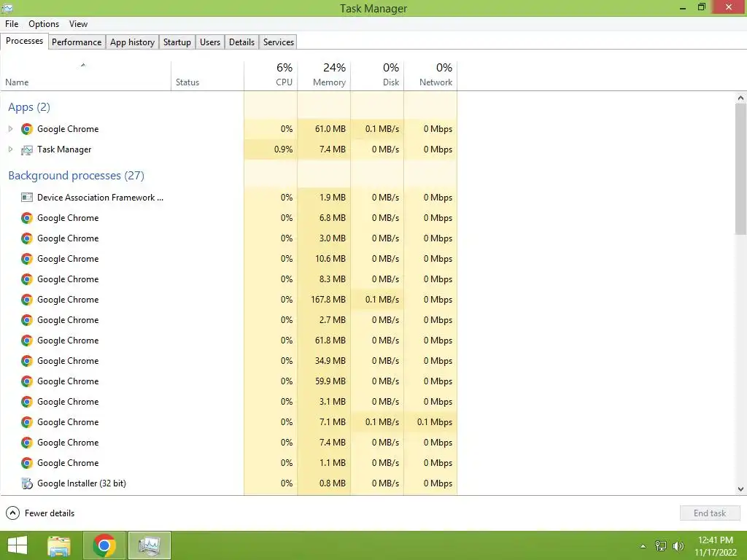The width and height of the screenshot is (747, 560).
Task: Click the Chrome icon in the 6.8 MB row
Action: (27, 218)
